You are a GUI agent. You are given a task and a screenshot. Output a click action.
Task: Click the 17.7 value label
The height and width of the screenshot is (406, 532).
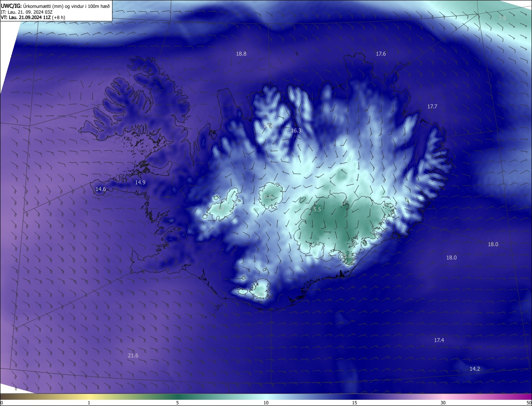pos(432,107)
